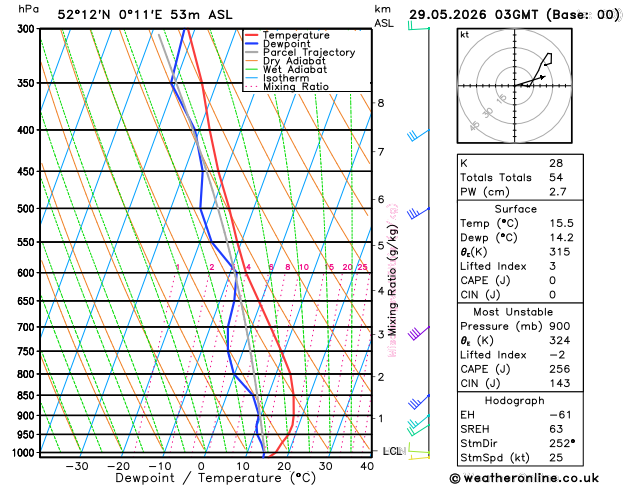629x486 pixels.
Task: Click the Wet Adiabat legend label
Action: (295, 69)
